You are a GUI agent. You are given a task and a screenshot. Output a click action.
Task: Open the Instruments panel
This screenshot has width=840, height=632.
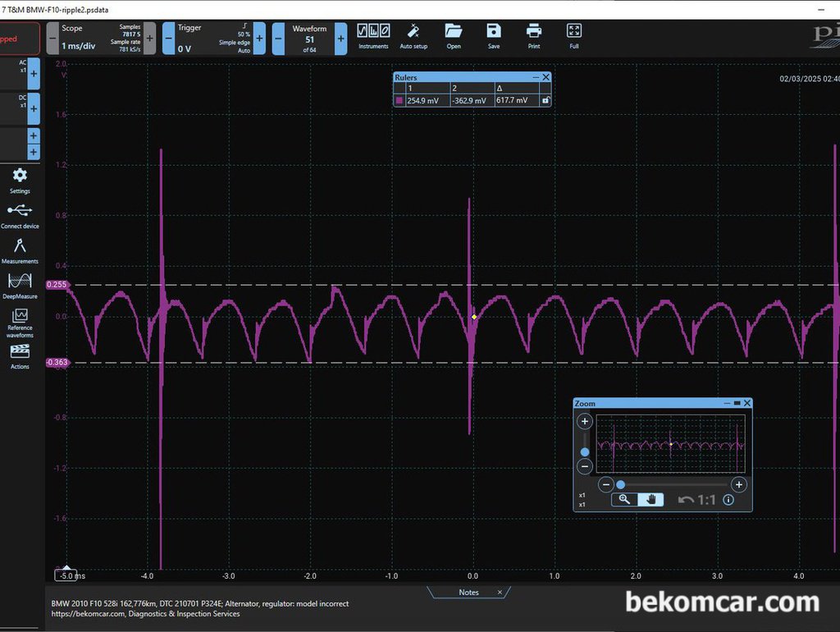373,36
